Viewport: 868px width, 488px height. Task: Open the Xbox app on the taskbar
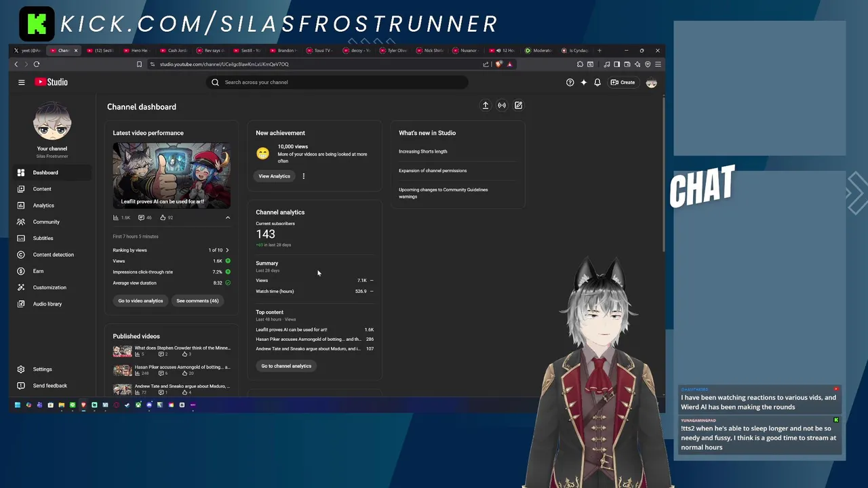[x=138, y=405]
